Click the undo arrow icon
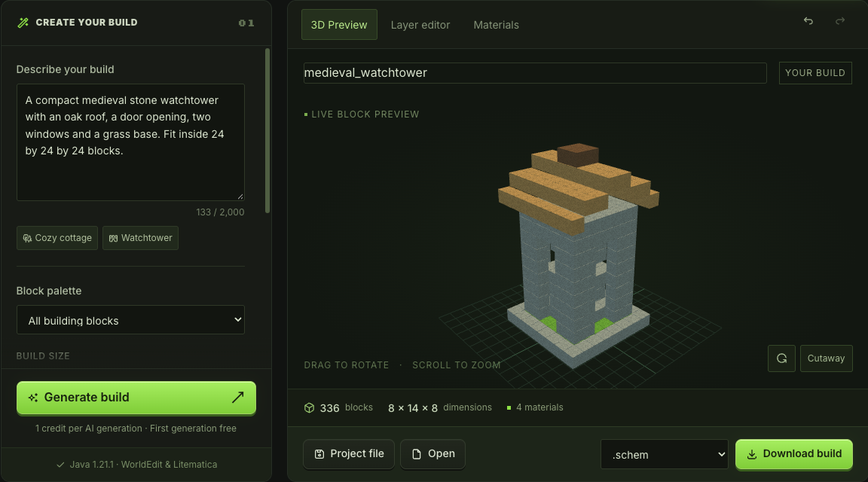The image size is (868, 482). tap(808, 21)
